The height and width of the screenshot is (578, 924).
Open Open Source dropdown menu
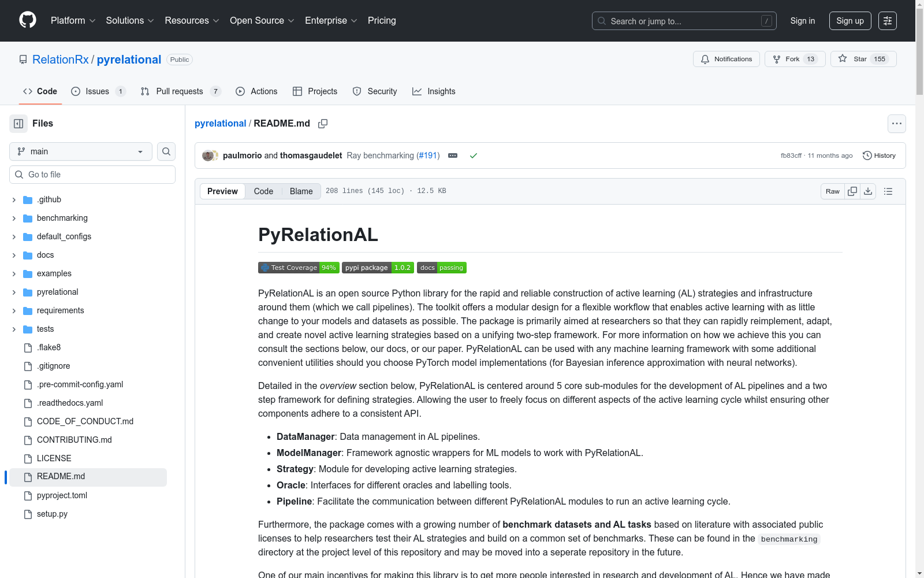pos(262,20)
